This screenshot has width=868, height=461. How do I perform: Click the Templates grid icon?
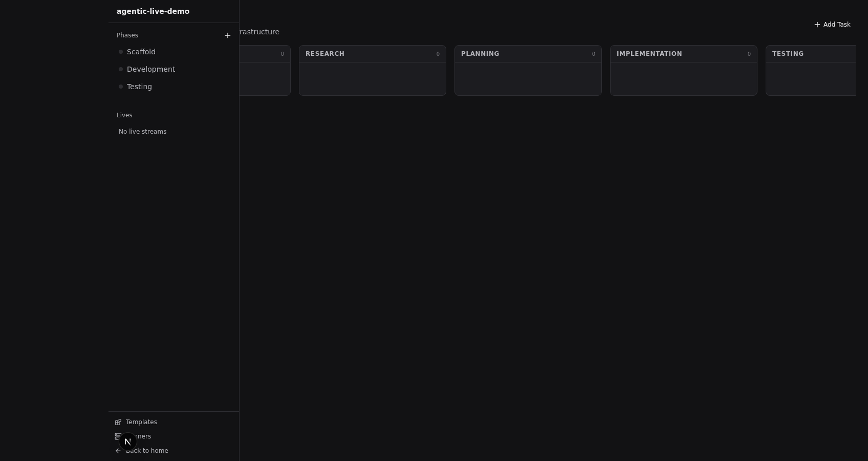coord(118,422)
